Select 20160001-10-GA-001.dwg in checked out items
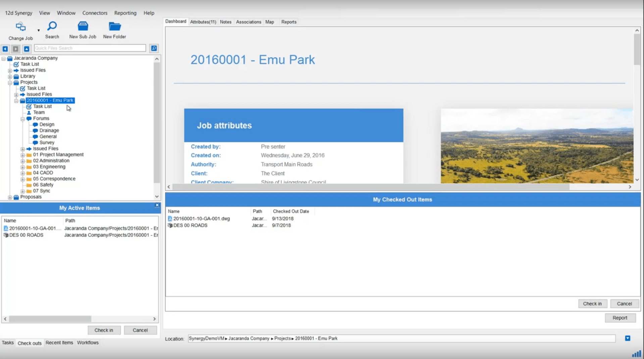This screenshot has width=644, height=359. (201, 219)
